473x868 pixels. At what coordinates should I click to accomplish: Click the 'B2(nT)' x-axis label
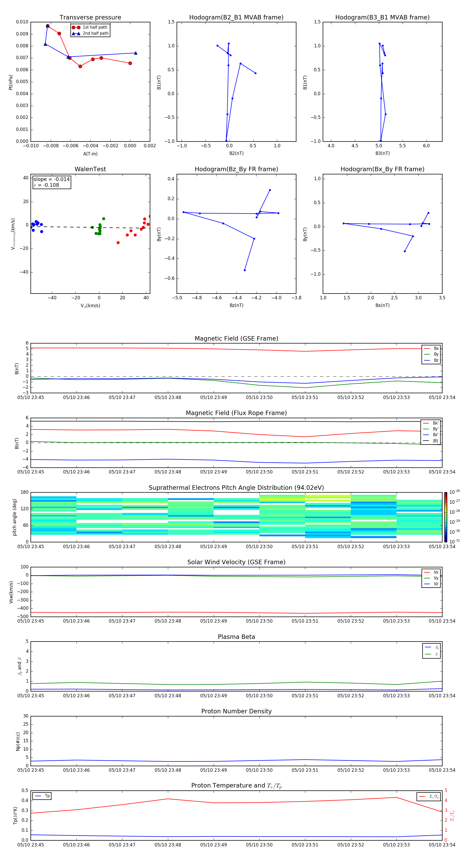(236, 153)
